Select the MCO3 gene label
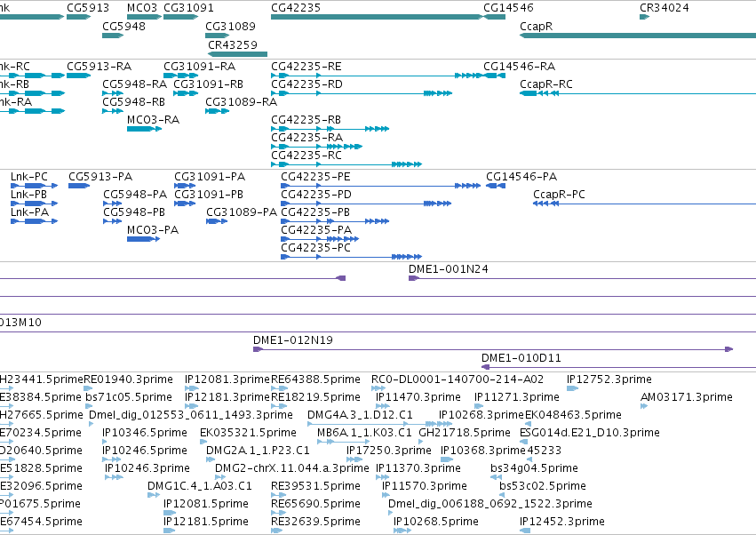The image size is (756, 535). pos(142,8)
